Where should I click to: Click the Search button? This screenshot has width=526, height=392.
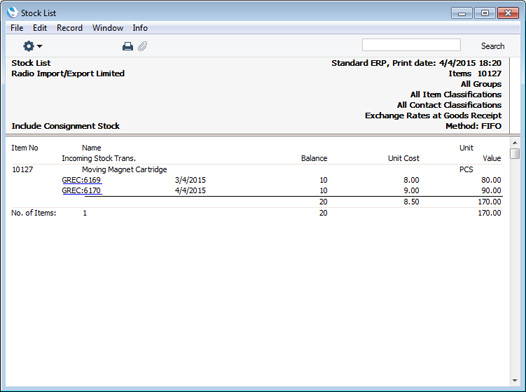[492, 46]
